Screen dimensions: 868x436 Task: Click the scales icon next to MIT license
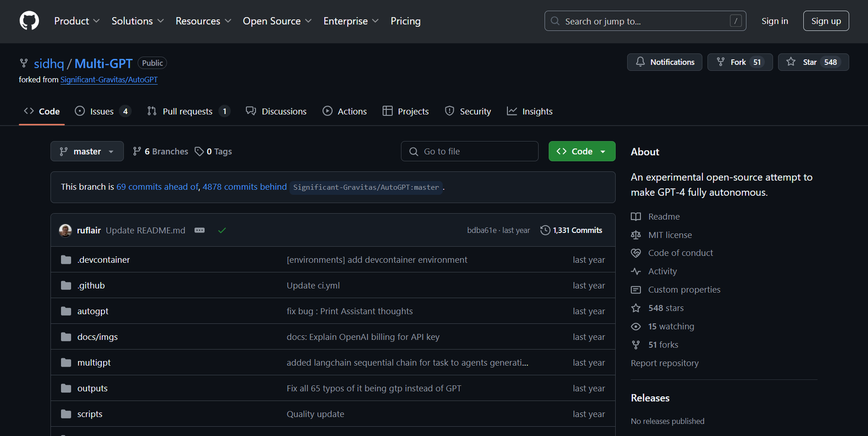pos(636,235)
